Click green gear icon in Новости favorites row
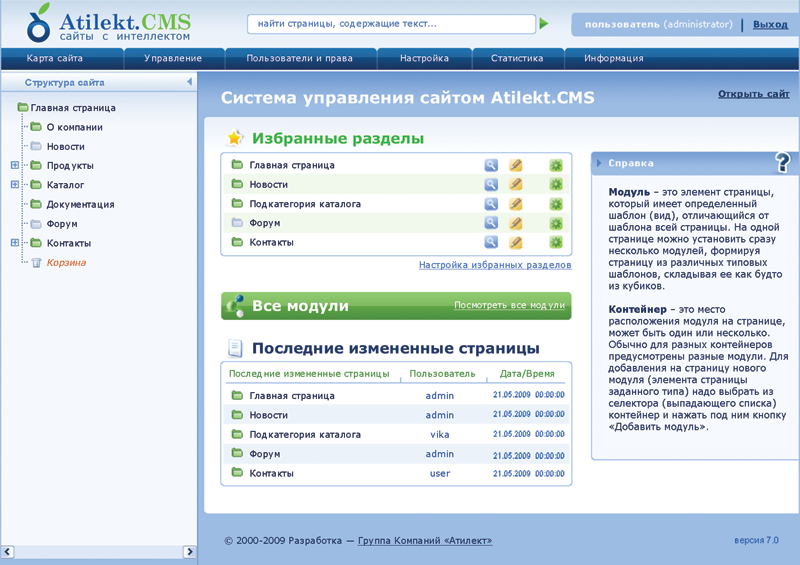Viewport: 800px width, 565px height. click(x=556, y=184)
